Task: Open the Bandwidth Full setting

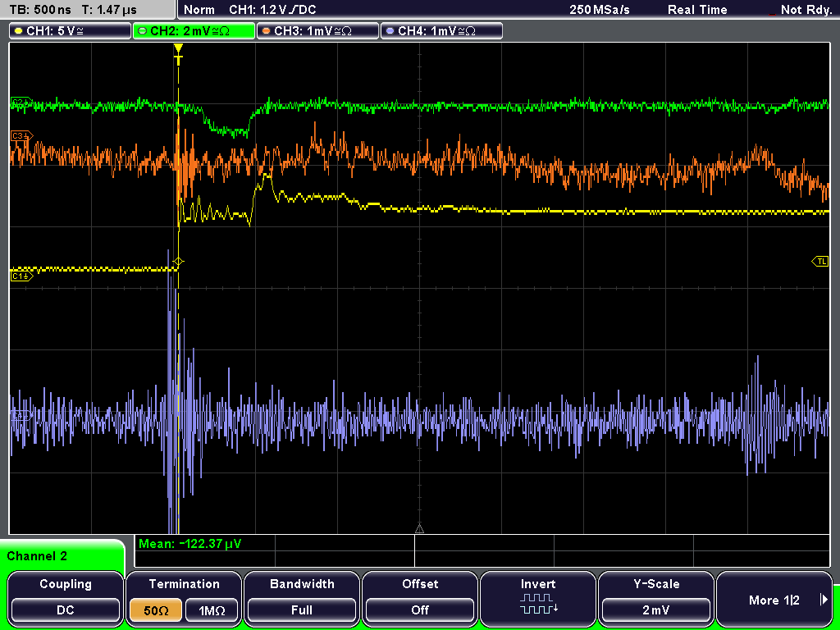Action: 302,609
